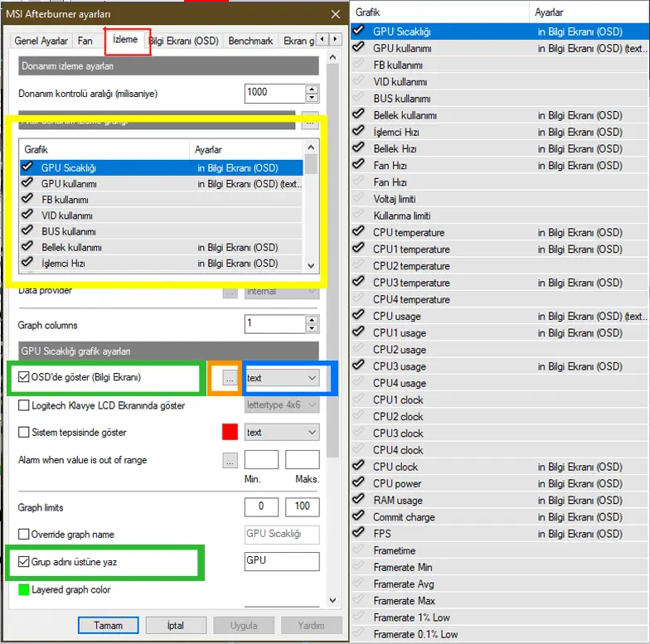Toggle Grup adını üstüne yaz checkbox

pos(23,562)
